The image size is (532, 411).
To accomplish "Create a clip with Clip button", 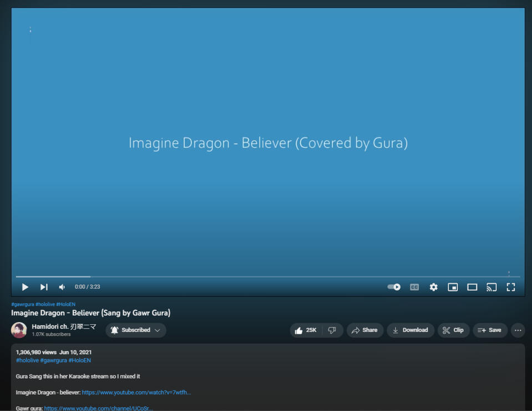I will [x=453, y=330].
